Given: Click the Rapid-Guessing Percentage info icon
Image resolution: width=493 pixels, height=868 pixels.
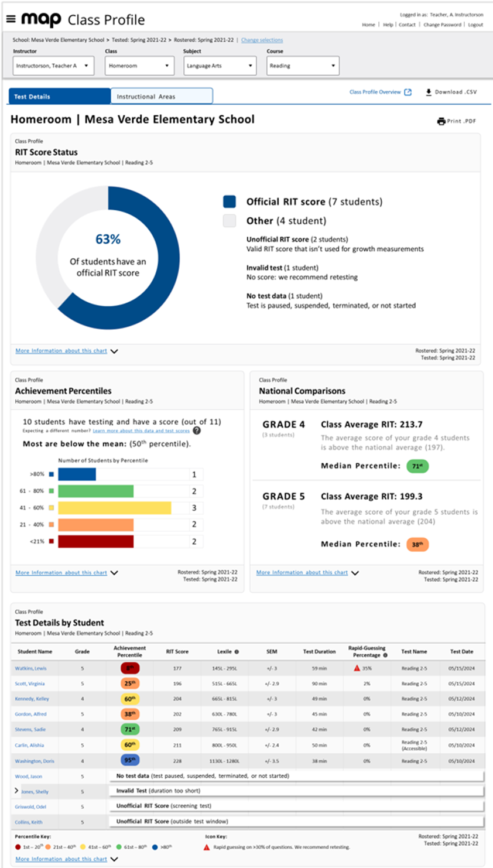Looking at the screenshot, I should pos(385,654).
